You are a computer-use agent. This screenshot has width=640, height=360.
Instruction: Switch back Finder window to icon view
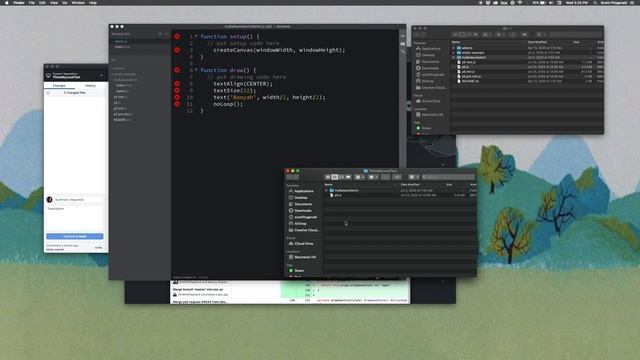click(455, 35)
